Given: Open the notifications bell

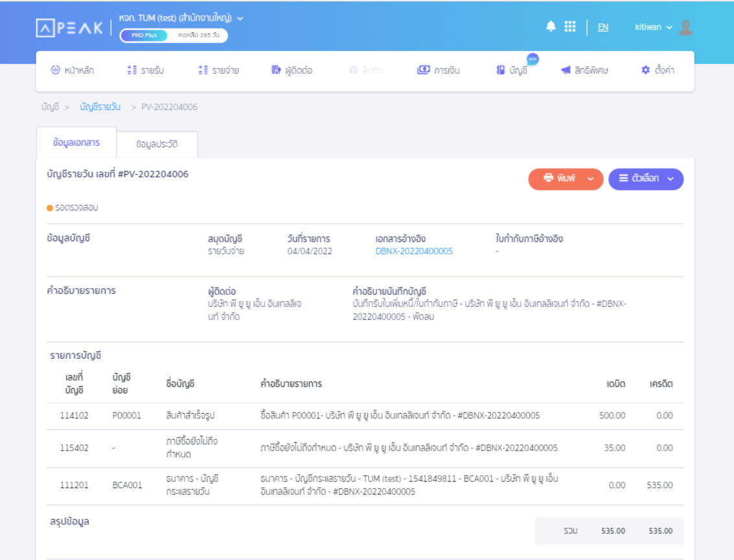Looking at the screenshot, I should [x=551, y=26].
